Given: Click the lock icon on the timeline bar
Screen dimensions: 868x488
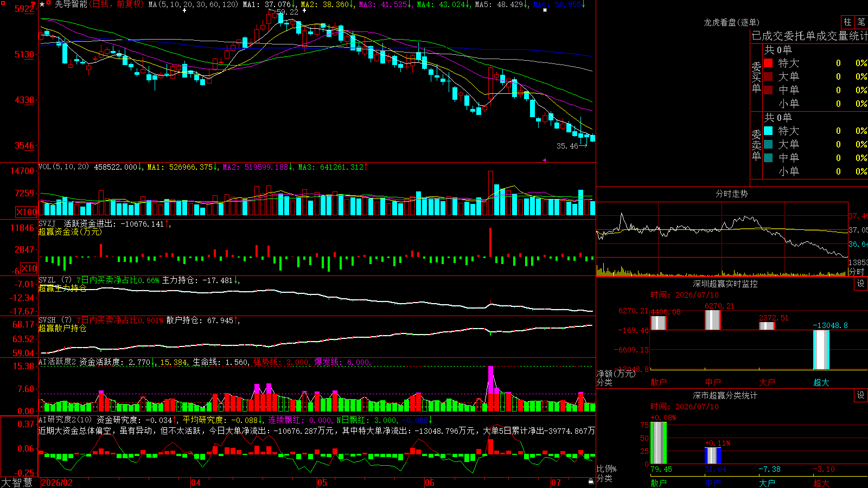Looking at the screenshot, I should click(x=591, y=481).
